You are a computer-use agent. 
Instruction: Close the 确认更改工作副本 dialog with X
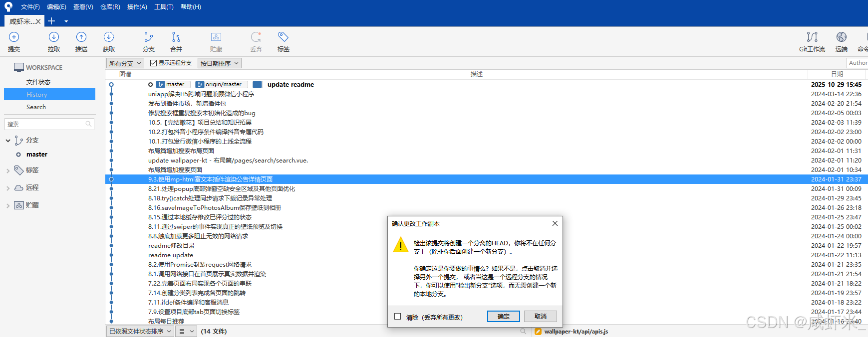coord(555,223)
